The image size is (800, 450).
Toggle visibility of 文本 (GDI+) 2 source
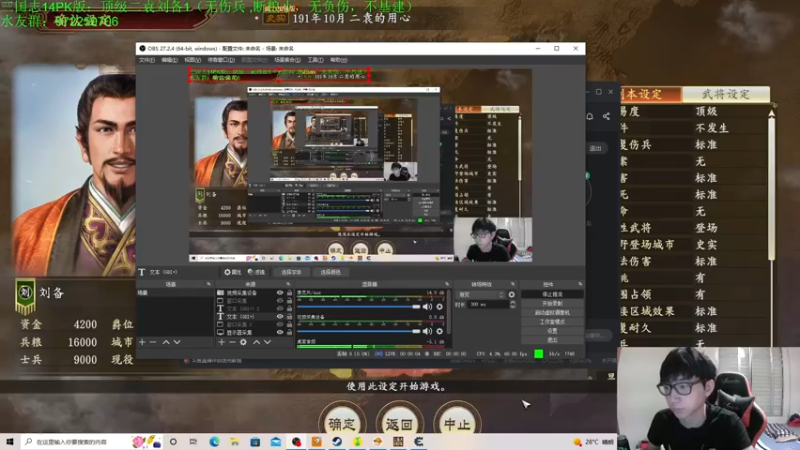(280, 309)
